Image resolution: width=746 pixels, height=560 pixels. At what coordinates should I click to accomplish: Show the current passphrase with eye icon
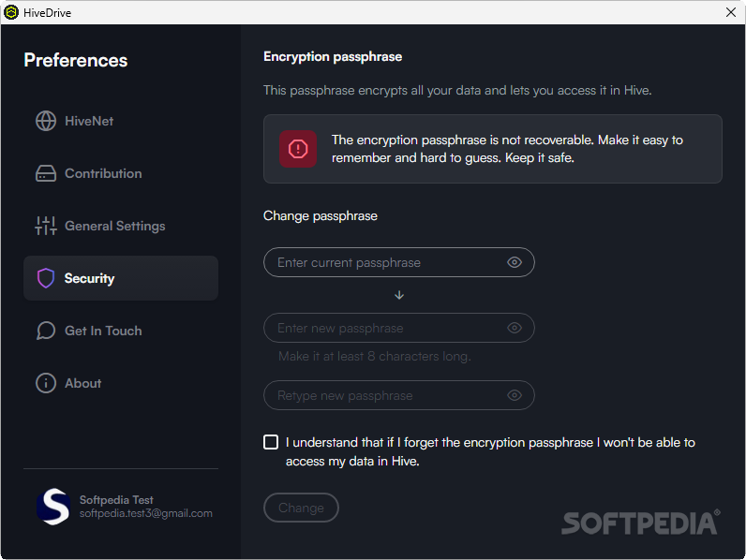point(515,262)
